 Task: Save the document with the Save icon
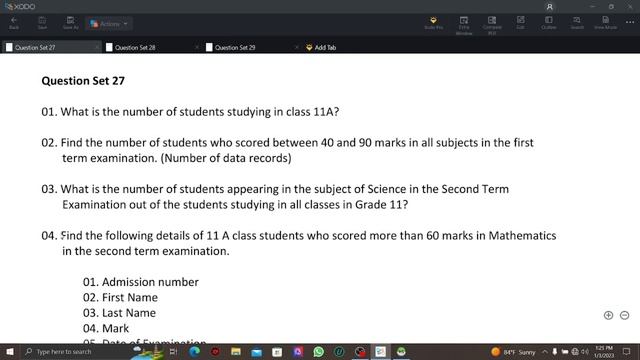tap(42, 23)
